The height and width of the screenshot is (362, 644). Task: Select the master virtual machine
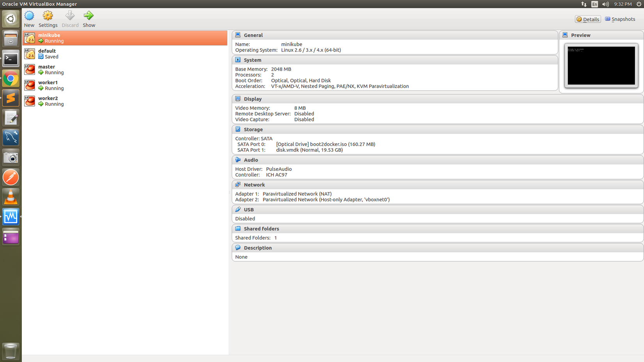(125, 69)
